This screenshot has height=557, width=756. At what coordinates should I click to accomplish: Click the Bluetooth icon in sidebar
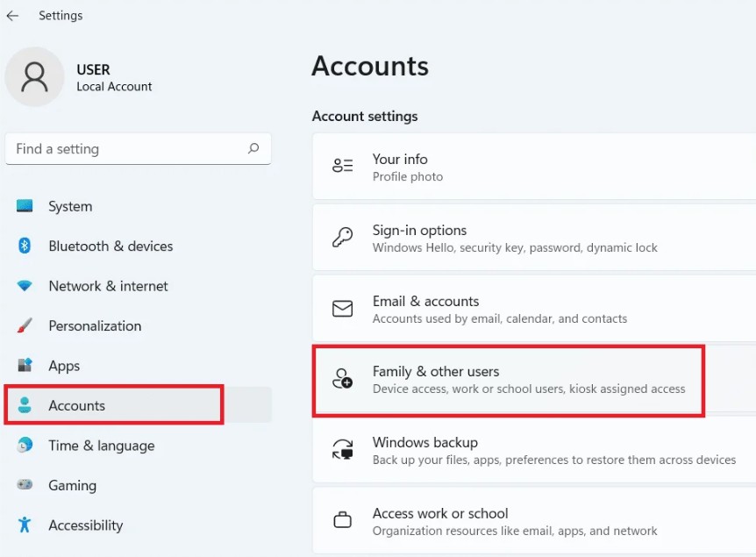click(x=25, y=246)
